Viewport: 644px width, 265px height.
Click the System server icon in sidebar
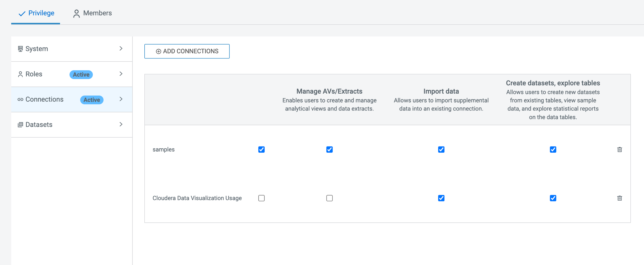tap(20, 49)
